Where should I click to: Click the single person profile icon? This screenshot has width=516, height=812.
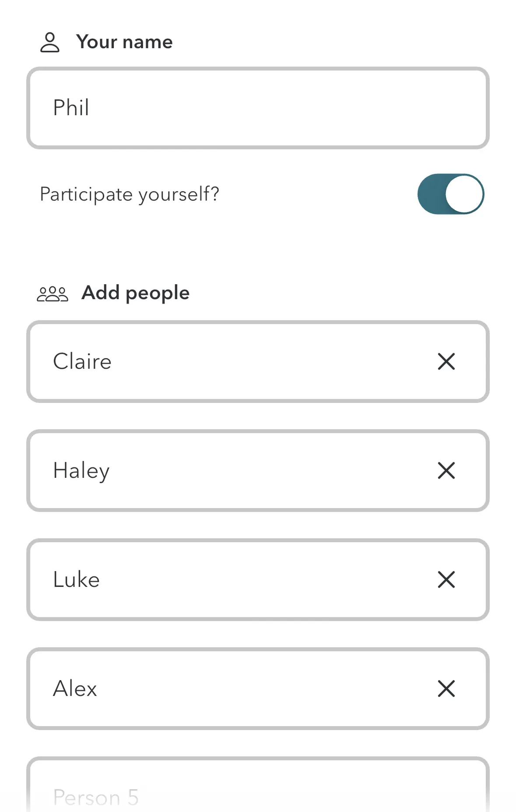50,42
